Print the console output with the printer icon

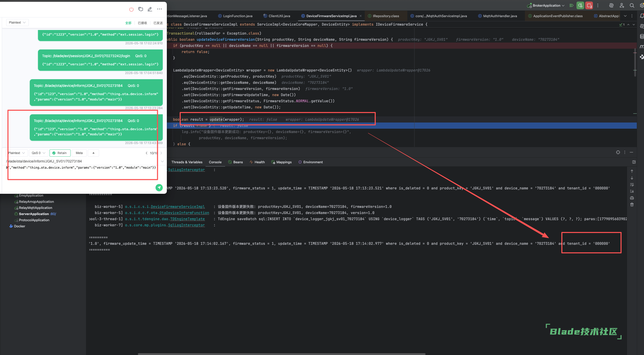click(x=632, y=198)
